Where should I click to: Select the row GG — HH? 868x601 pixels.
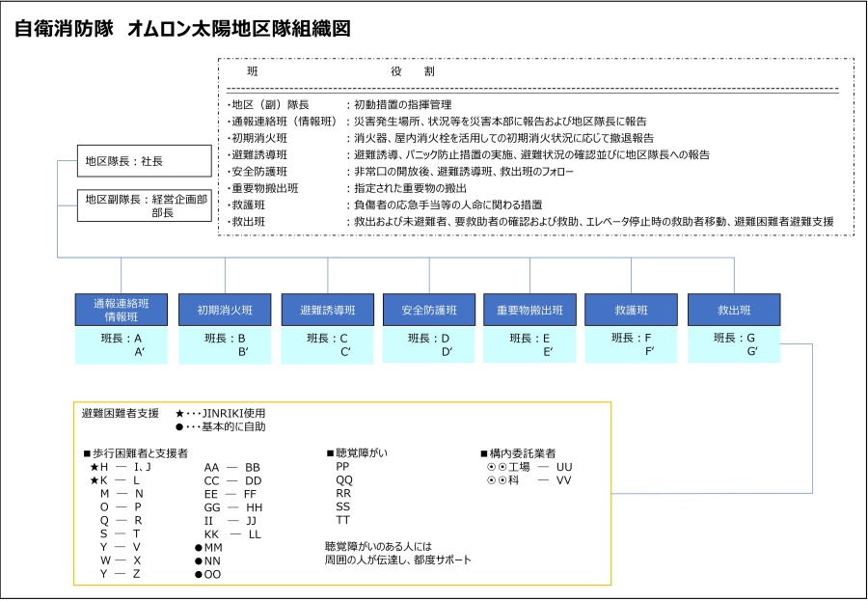point(233,507)
